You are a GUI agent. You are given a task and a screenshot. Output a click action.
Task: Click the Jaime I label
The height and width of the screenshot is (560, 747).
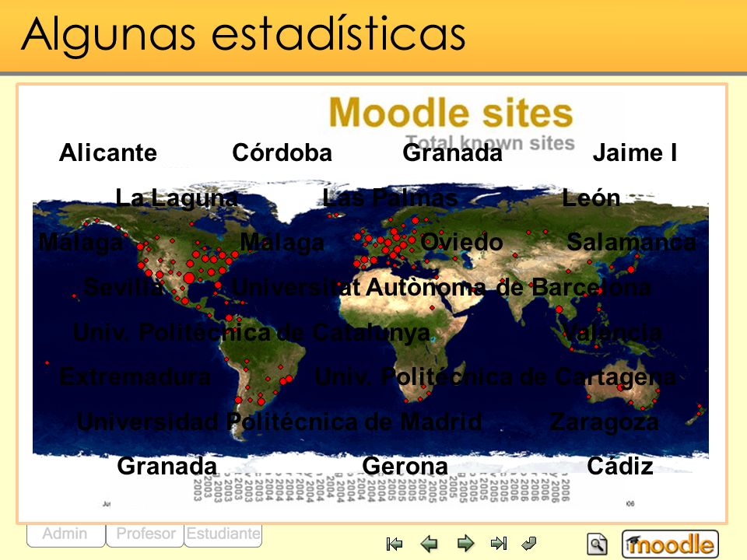point(635,153)
